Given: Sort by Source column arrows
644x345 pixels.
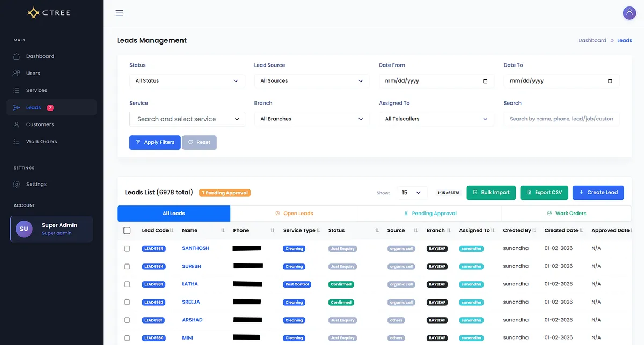Looking at the screenshot, I should click(415, 230).
